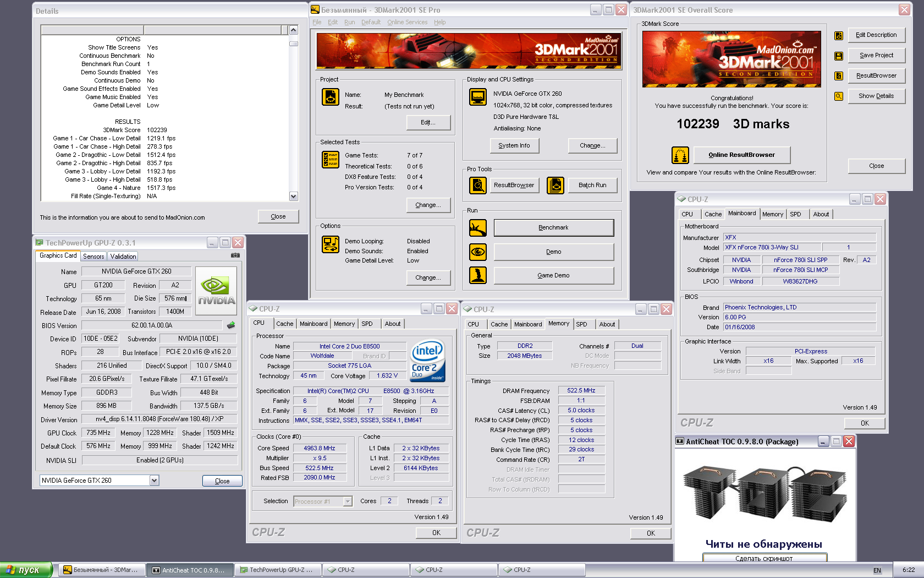Viewport: 924px width, 578px height.
Task: Click the Demo button in Run section
Action: point(554,252)
